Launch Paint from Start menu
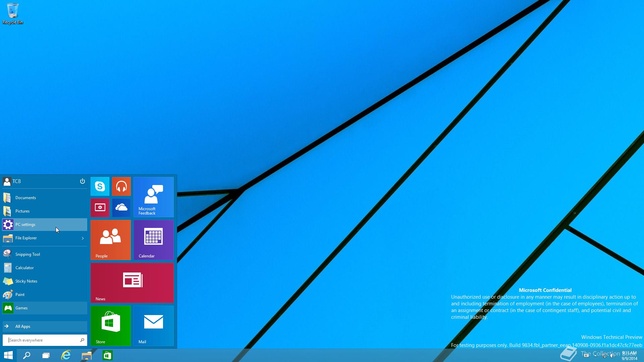This screenshot has width=644, height=362. click(x=45, y=295)
